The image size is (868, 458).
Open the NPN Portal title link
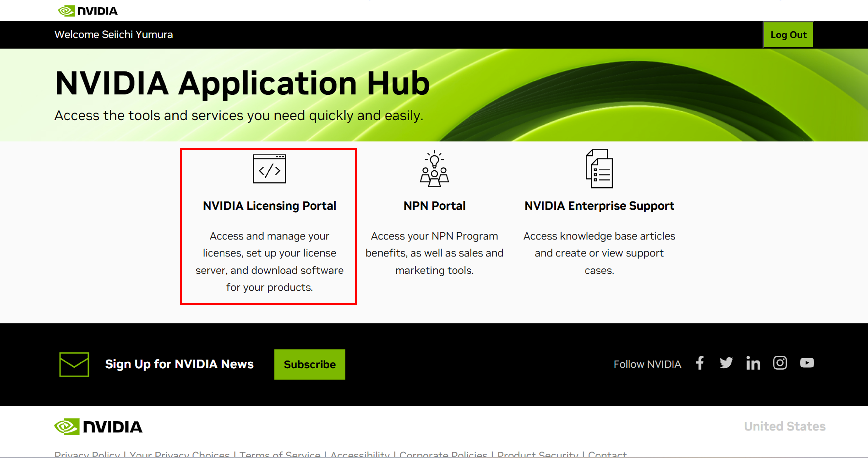click(x=434, y=206)
